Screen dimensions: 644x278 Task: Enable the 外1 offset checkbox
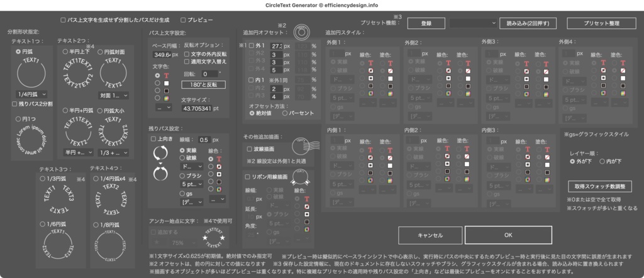coord(252,46)
